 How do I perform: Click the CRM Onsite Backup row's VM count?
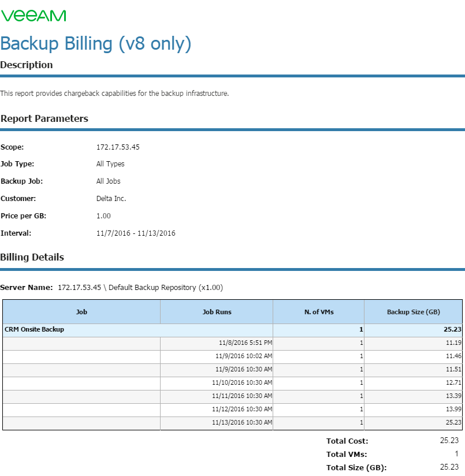click(361, 329)
